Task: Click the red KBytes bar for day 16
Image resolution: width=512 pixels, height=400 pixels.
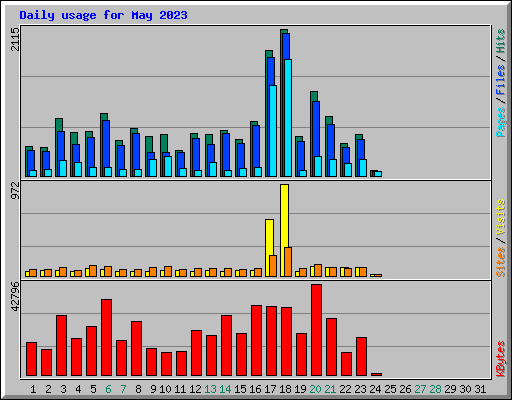Action: 256,340
